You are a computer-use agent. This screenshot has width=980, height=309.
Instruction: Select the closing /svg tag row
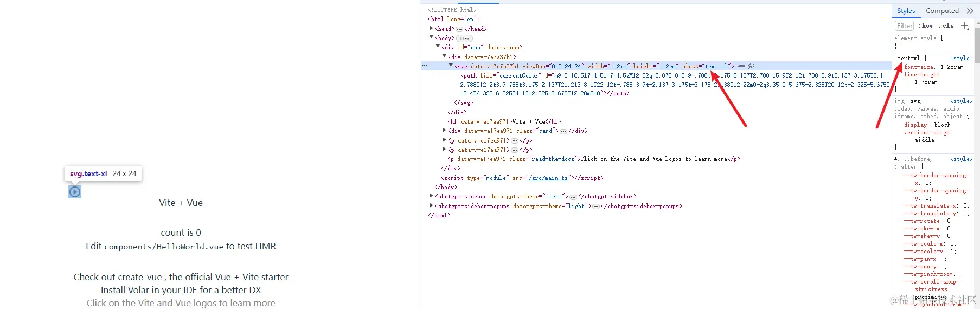[x=464, y=102]
